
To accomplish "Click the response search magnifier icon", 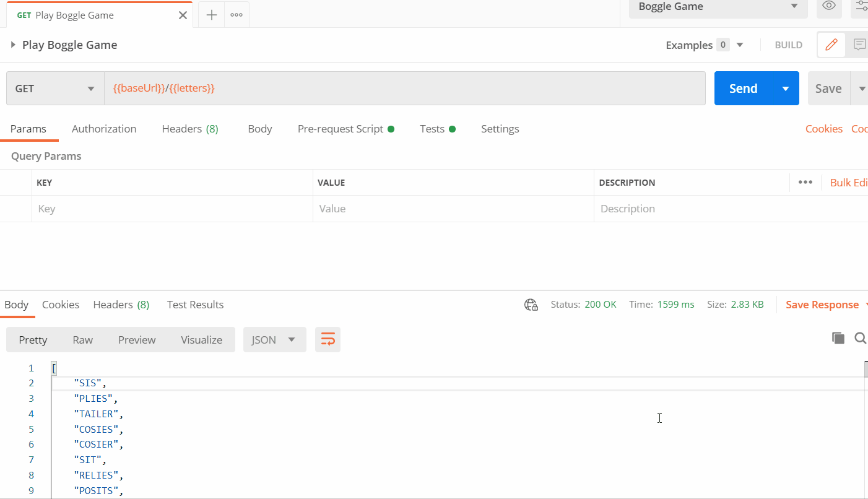I will [860, 338].
